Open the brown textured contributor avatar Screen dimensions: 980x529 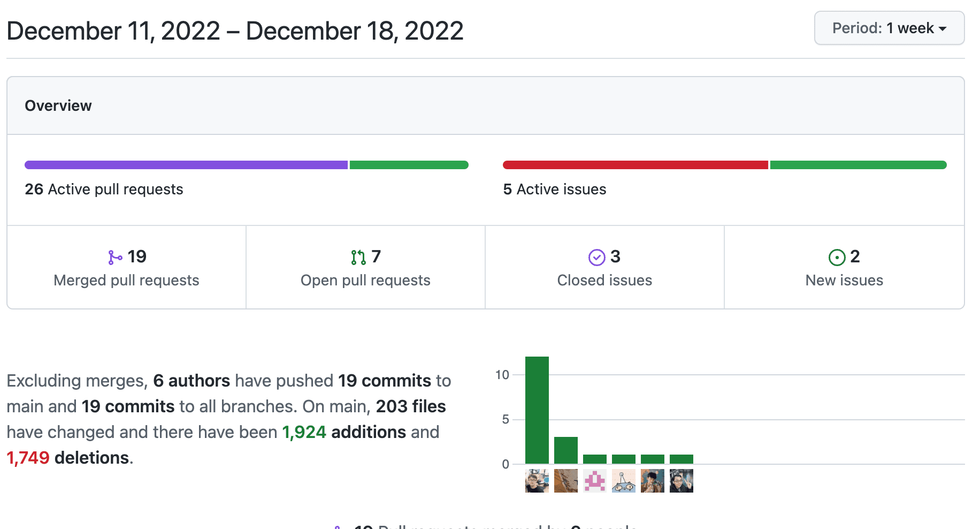pos(566,481)
